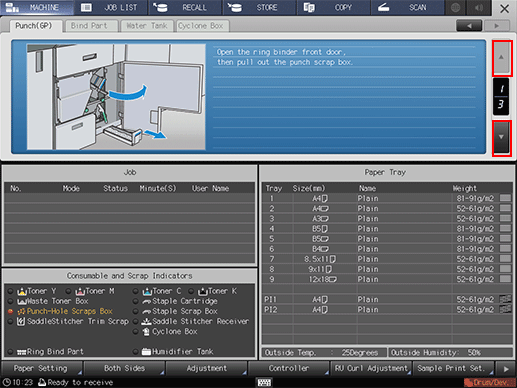Screen dimensions: 517x388
Task: Click the Waste Toner Box status lamp
Action: pos(11,302)
